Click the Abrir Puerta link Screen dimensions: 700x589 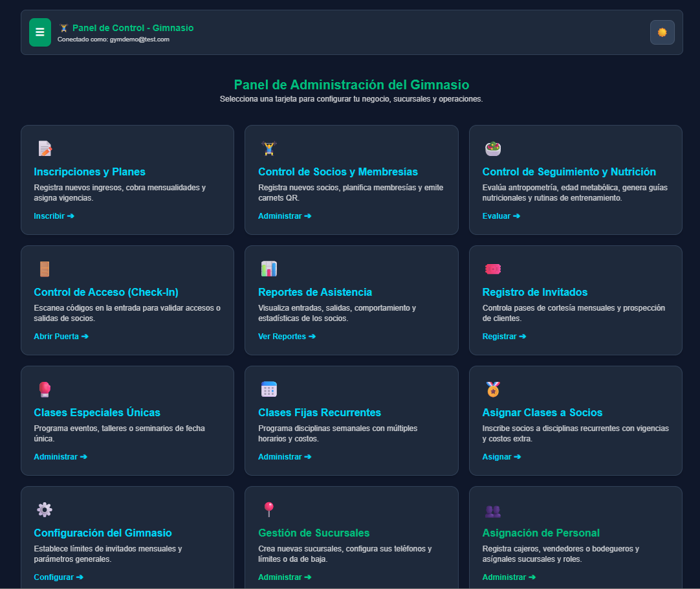click(61, 337)
